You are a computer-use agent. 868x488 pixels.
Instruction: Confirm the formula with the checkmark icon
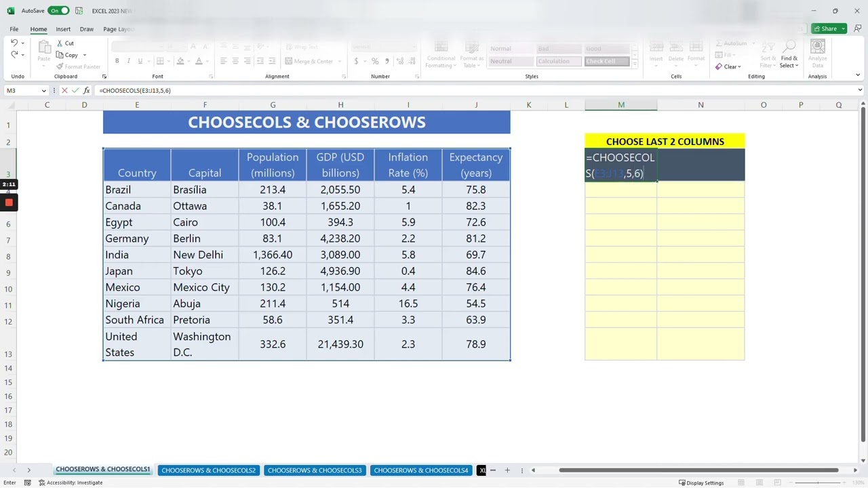click(75, 90)
